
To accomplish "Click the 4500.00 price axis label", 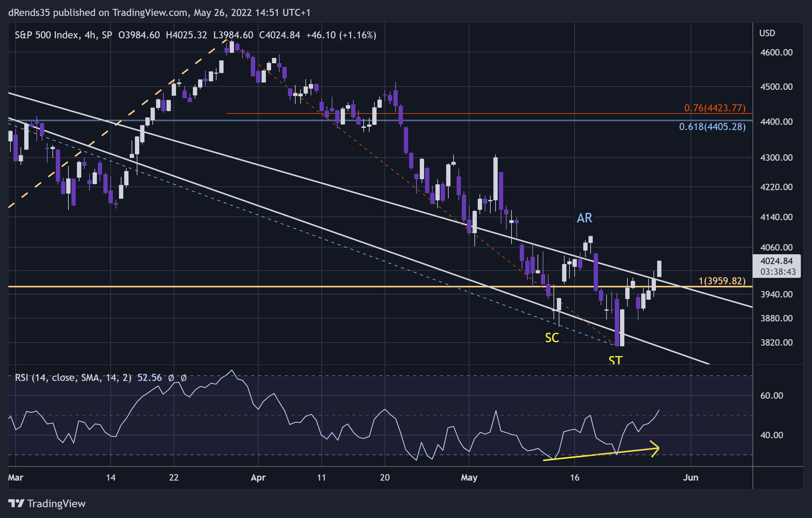I will (776, 87).
